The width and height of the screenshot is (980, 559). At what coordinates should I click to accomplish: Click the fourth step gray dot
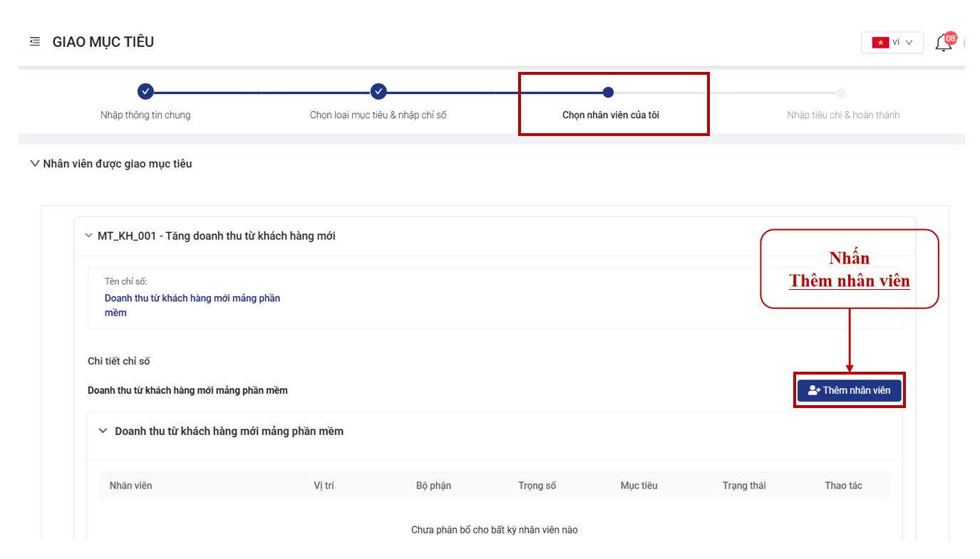click(841, 93)
